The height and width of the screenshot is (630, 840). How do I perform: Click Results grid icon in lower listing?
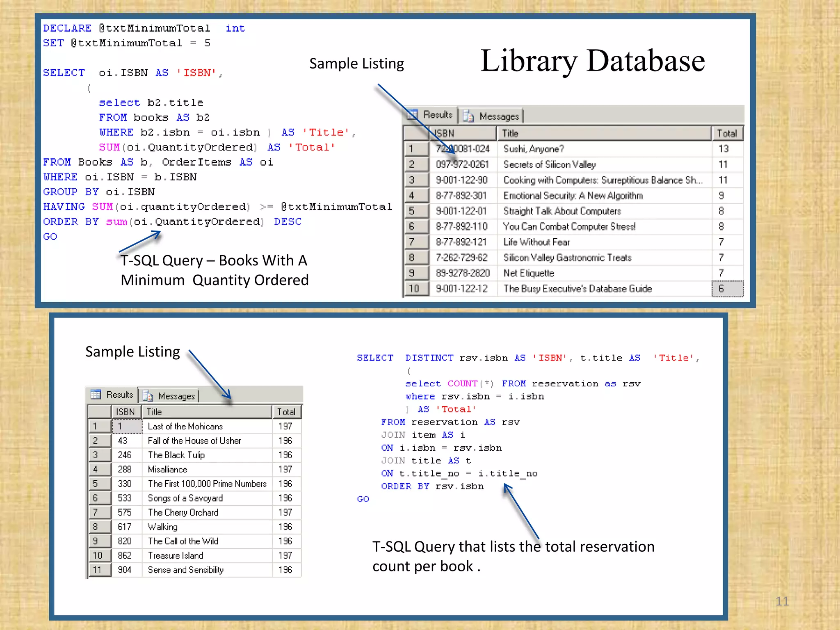click(x=96, y=395)
